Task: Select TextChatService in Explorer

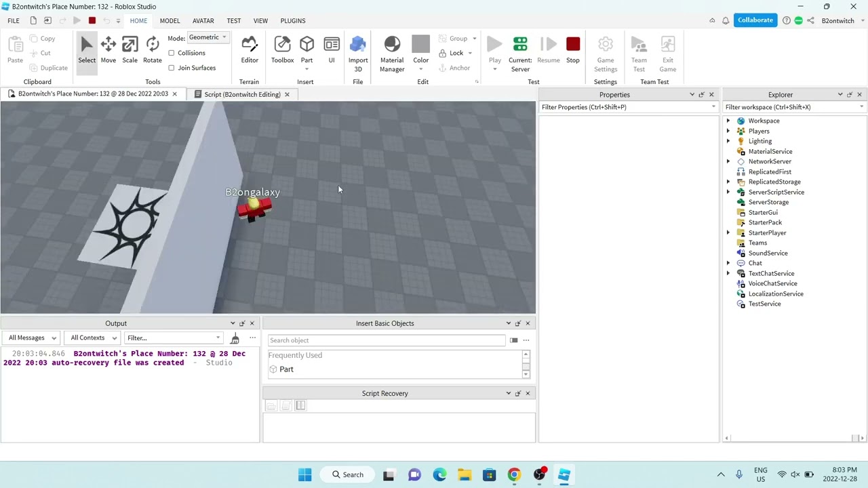Action: (x=771, y=273)
